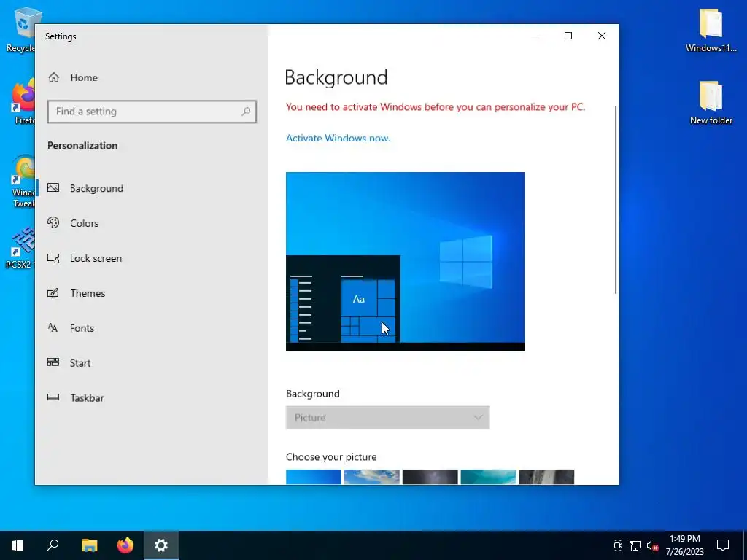
Task: Open the Colors settings page
Action: pos(152,223)
